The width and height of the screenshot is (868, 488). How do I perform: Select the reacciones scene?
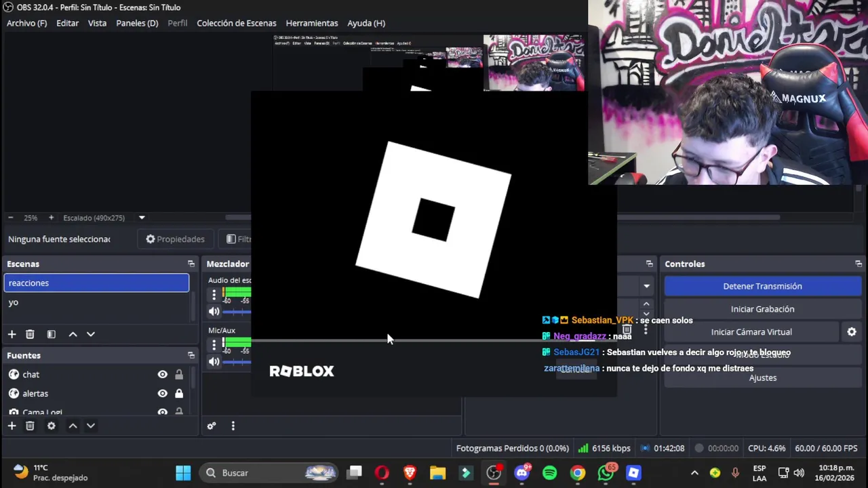tap(96, 283)
